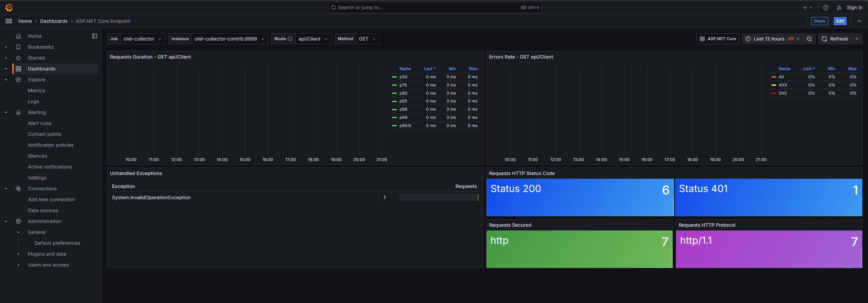Screen dimensions: 868x303
Task: Collapse the Alerting section chevron
Action: [x=6, y=112]
